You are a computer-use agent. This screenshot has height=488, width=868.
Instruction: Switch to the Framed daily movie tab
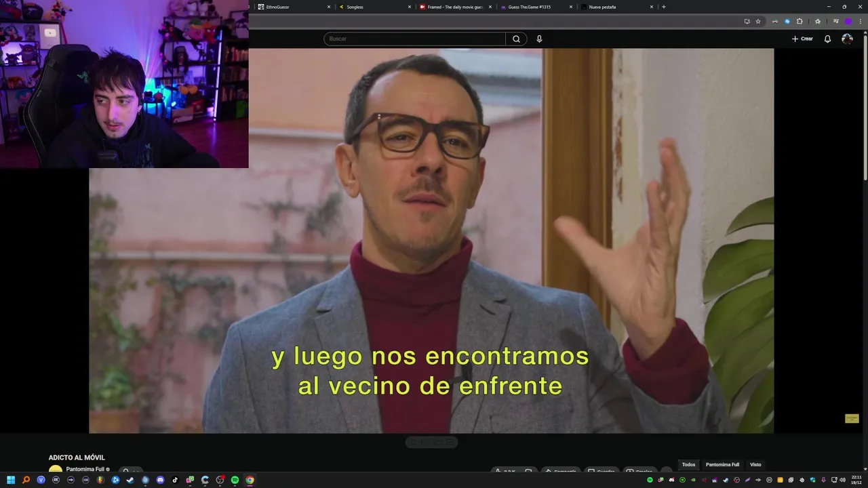455,7
